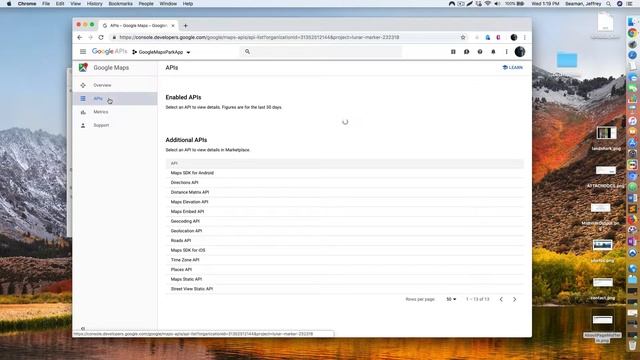640x360 pixels.
Task: Open Distance Matrix API row
Action: point(344,192)
